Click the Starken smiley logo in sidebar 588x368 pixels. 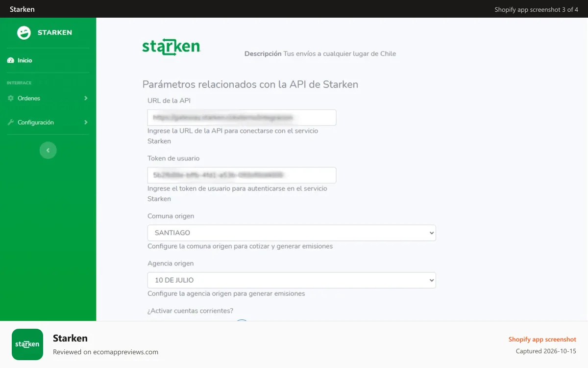(x=24, y=32)
